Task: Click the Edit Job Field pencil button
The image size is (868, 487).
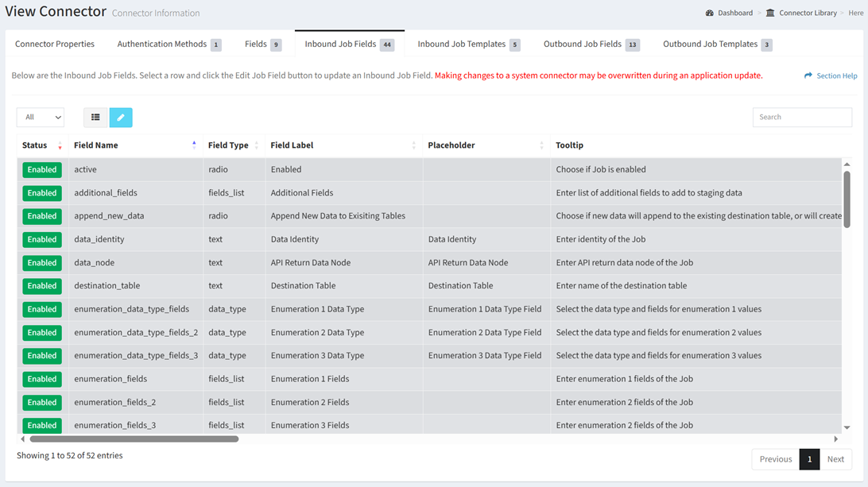Action: [x=121, y=118]
